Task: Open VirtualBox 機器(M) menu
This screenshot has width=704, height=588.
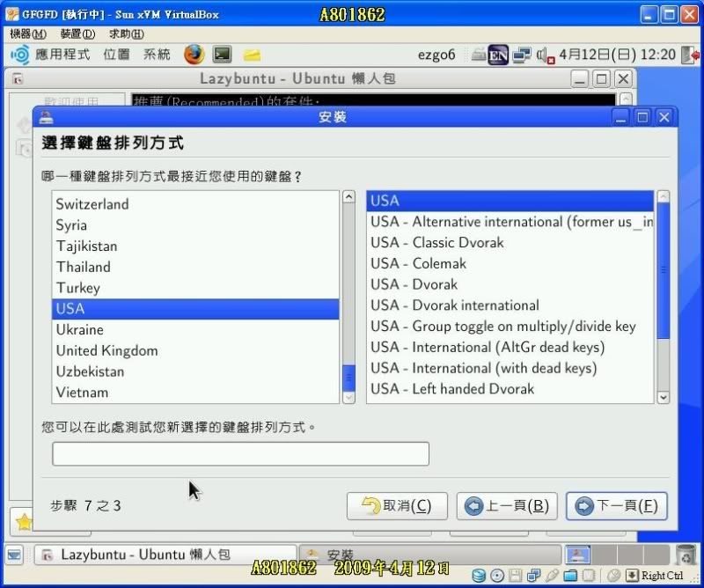Action: coord(28,34)
